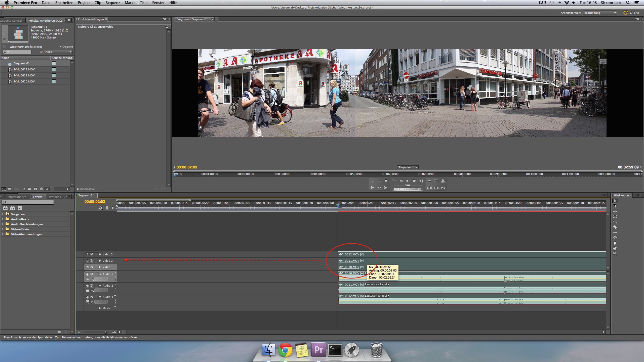Viewport: 644px width, 362px height.
Task: Open the Arbeitsbereich Bearbeitung dropdown
Action: tap(600, 13)
